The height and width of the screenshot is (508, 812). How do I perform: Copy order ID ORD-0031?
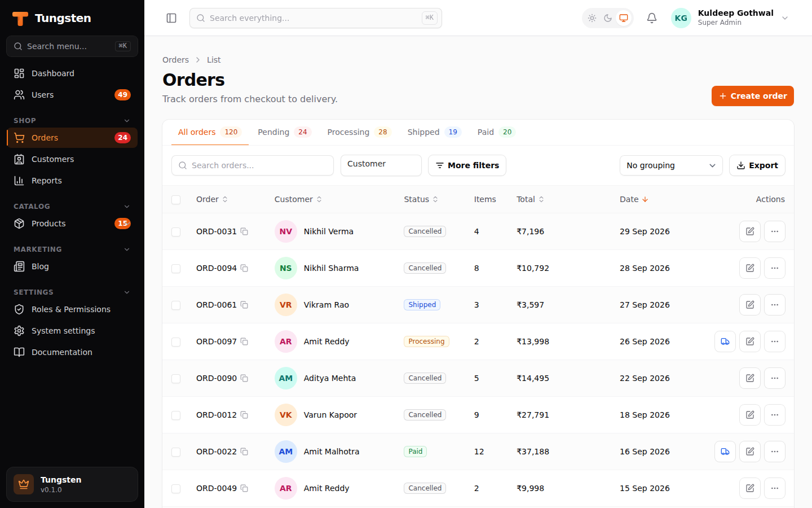pyautogui.click(x=244, y=231)
